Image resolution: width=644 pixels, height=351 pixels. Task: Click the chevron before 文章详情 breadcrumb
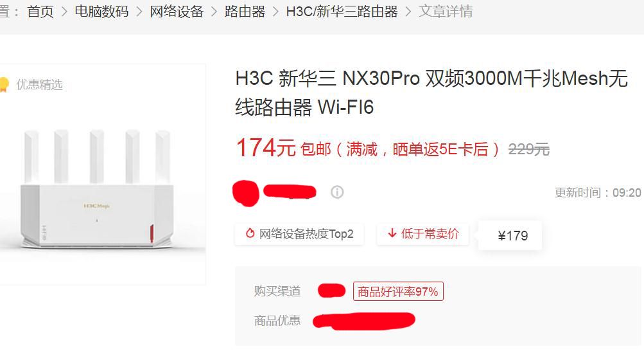[408, 12]
